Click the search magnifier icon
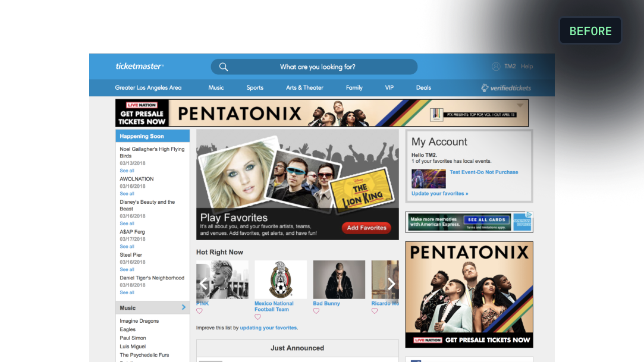Screen dimensions: 644x362 (224, 67)
